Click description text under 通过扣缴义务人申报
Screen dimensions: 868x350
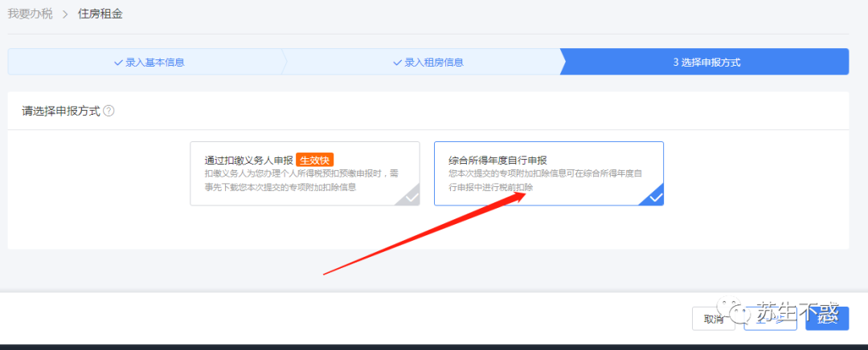tap(301, 181)
